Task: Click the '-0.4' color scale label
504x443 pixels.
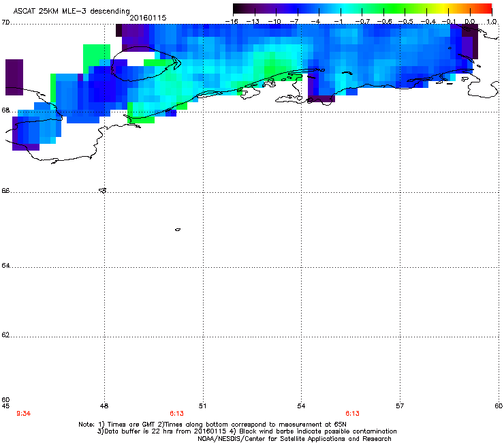Action: (428, 22)
